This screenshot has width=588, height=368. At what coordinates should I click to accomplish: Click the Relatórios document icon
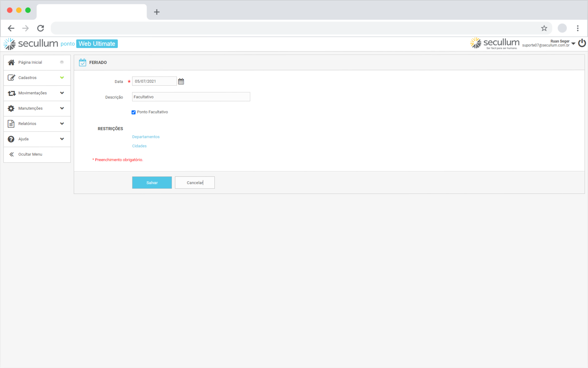pyautogui.click(x=11, y=124)
